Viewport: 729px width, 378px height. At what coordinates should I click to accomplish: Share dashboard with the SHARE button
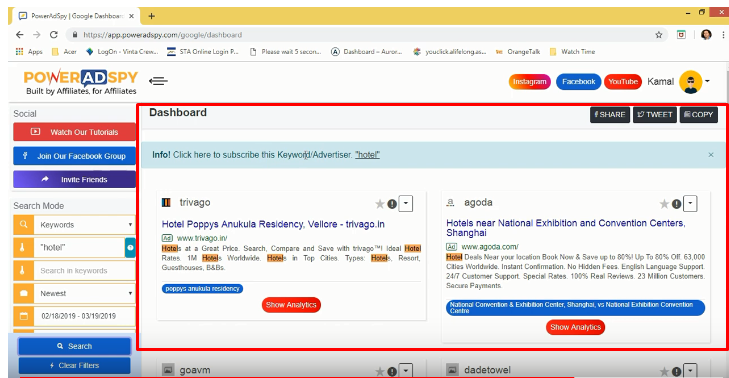click(x=610, y=115)
